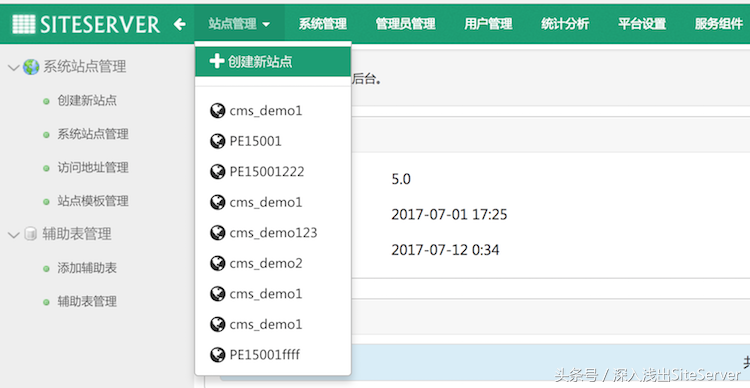Open 访问地址管理 in the sidebar

(93, 167)
